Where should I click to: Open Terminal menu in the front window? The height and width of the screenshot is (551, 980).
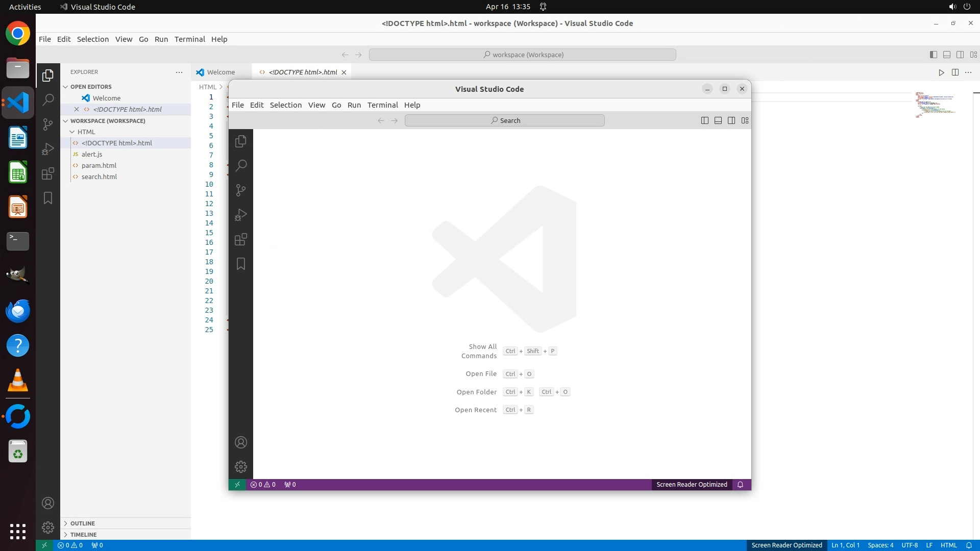[382, 105]
